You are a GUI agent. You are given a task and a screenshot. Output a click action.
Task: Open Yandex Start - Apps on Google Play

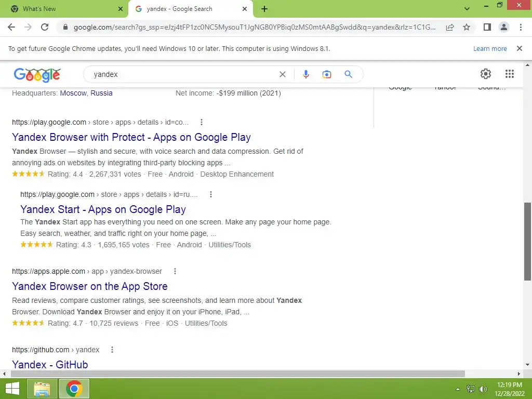103,209
